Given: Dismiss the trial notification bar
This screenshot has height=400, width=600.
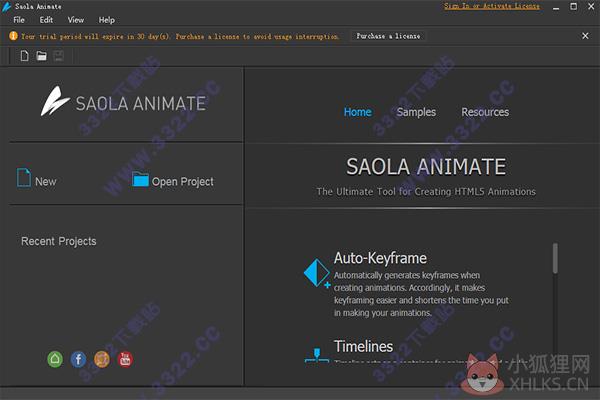Looking at the screenshot, I should (585, 36).
